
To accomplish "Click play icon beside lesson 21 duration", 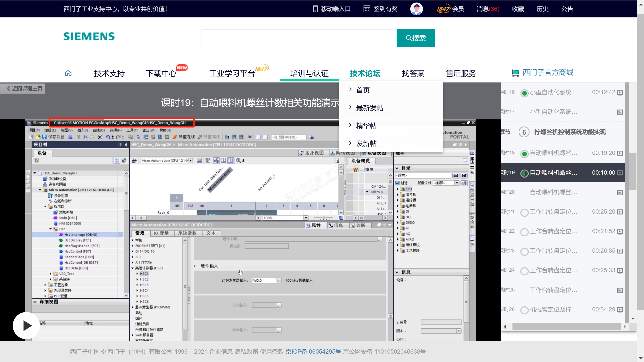I will [x=620, y=212].
